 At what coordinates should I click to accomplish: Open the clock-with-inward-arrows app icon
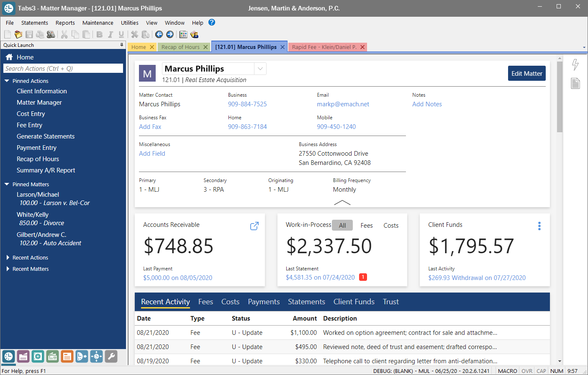point(96,357)
